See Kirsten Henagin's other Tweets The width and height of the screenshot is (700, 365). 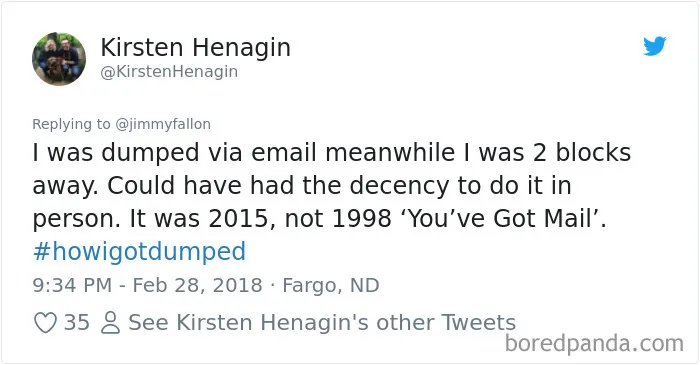(x=322, y=323)
